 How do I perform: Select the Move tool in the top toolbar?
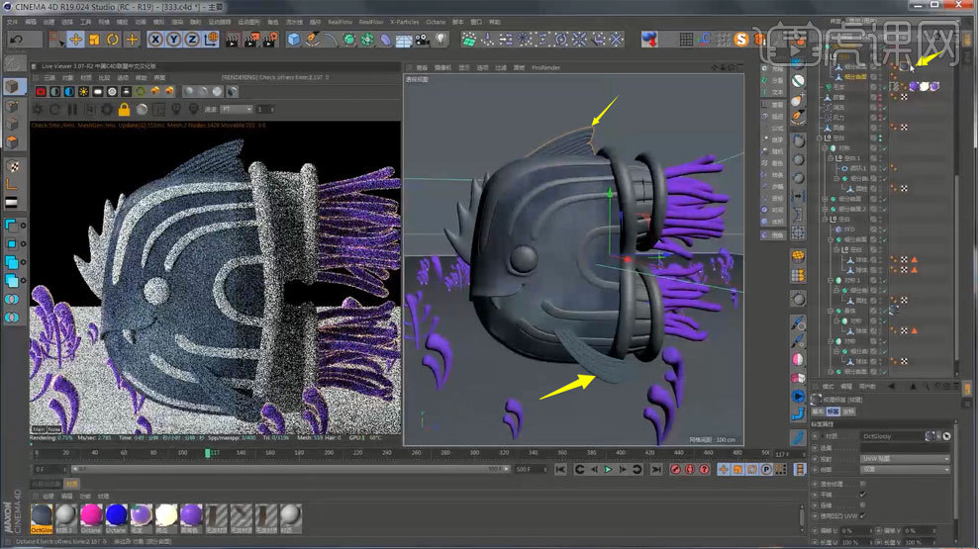(x=75, y=40)
